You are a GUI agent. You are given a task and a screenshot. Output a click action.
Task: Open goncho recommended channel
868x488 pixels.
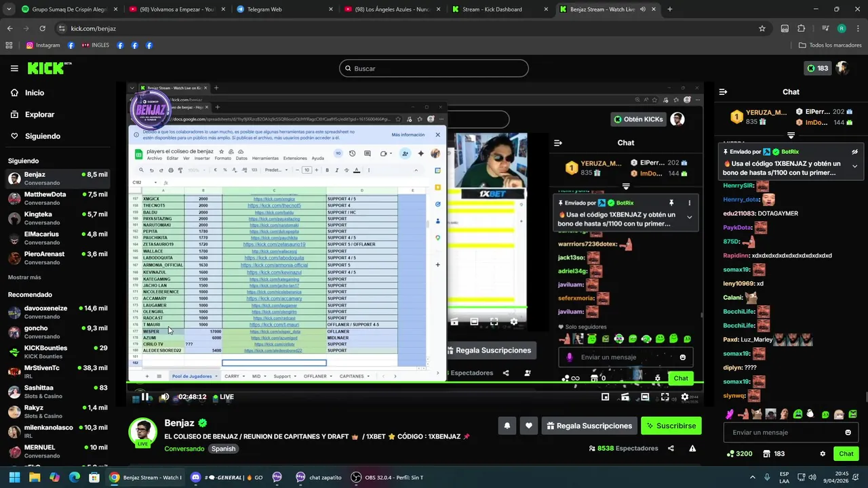coord(58,332)
